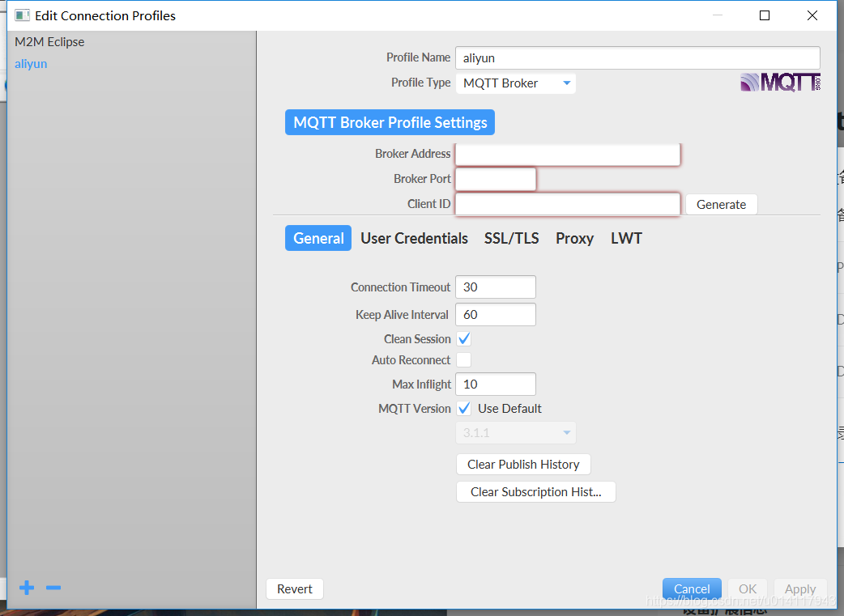Open the Profile Type dropdown
844x616 pixels.
pyautogui.click(x=516, y=83)
